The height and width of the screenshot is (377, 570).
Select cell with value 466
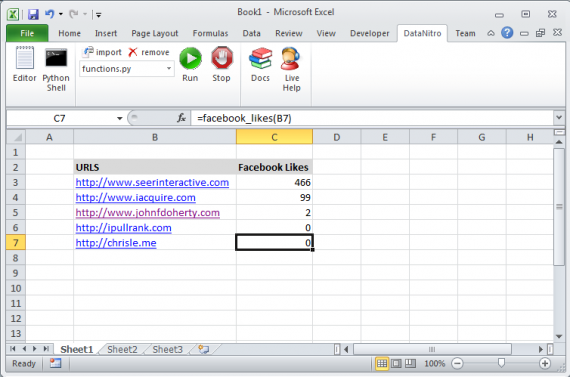(274, 182)
